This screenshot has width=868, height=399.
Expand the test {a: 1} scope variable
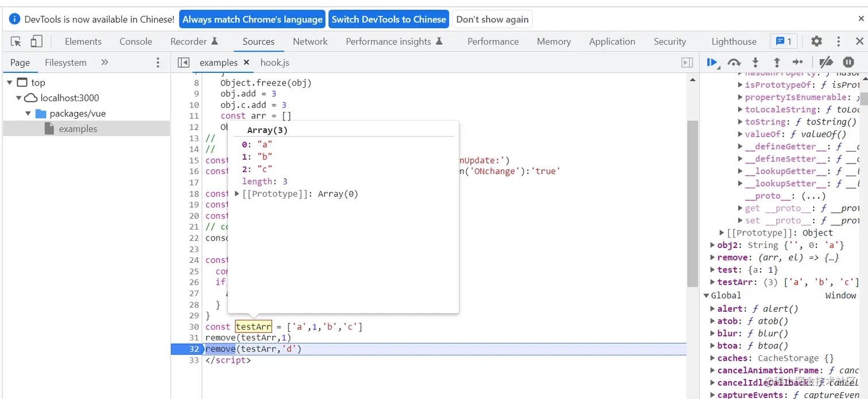712,270
